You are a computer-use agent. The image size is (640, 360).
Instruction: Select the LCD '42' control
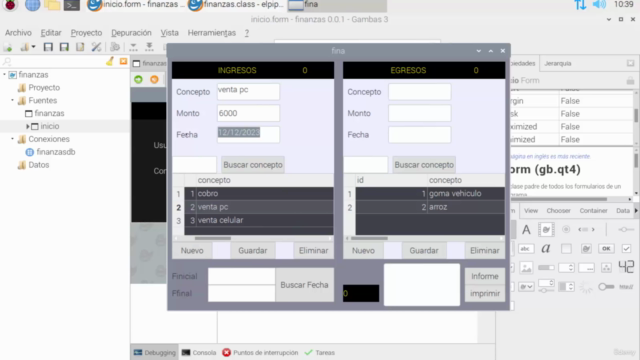(x=626, y=267)
